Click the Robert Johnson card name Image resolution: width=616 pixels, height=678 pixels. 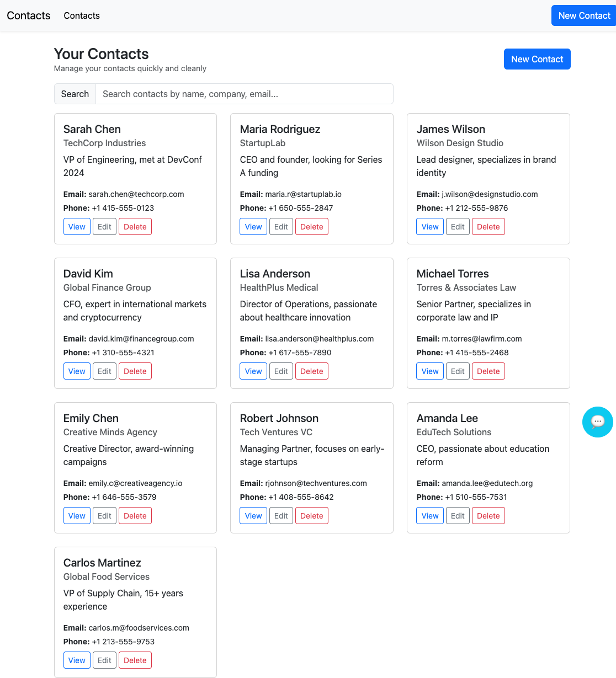tap(279, 418)
